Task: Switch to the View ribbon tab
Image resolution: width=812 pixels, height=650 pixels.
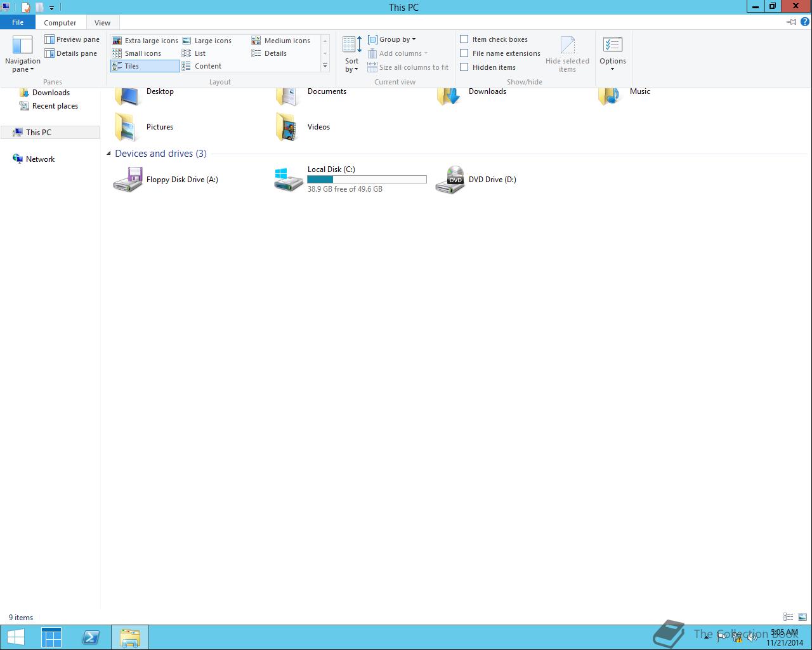Action: pyautogui.click(x=102, y=22)
